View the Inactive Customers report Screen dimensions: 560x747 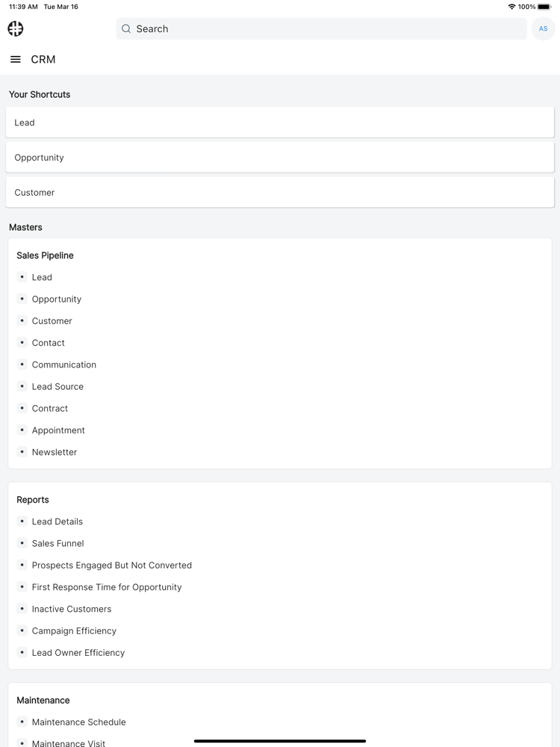[72, 609]
